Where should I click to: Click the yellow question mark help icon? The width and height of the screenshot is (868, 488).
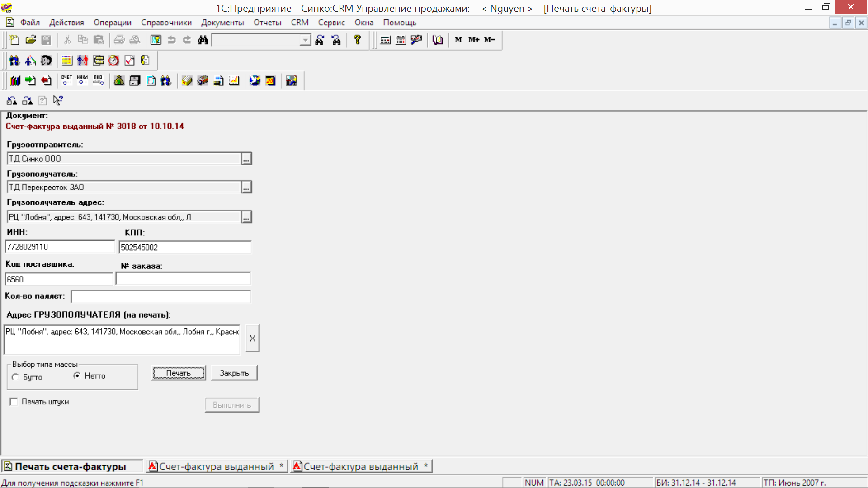click(357, 40)
